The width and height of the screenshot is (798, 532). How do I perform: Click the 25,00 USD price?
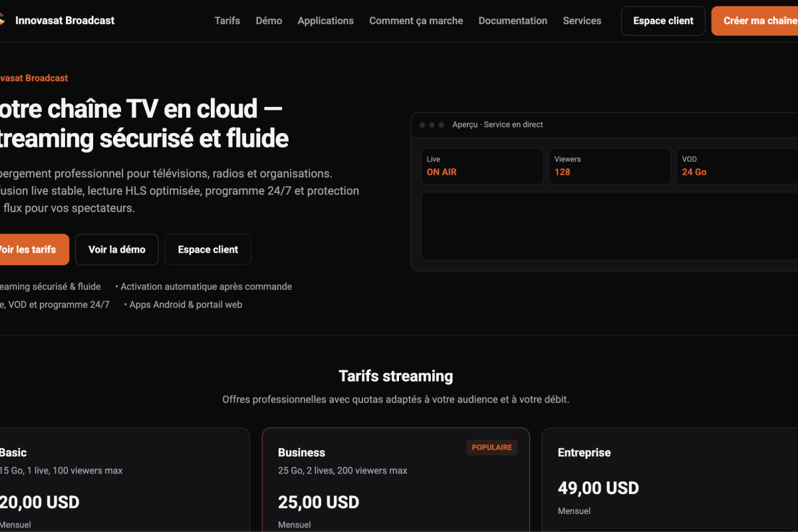click(319, 502)
